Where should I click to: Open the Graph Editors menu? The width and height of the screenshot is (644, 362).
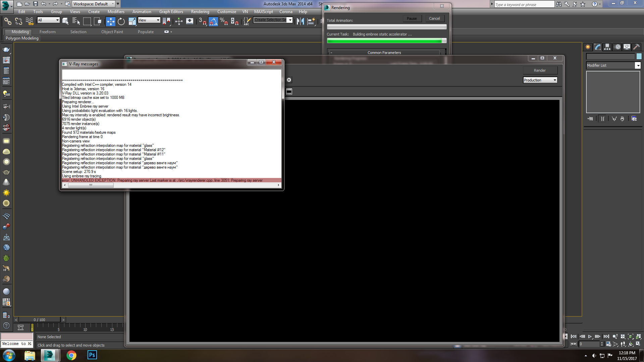pyautogui.click(x=171, y=12)
